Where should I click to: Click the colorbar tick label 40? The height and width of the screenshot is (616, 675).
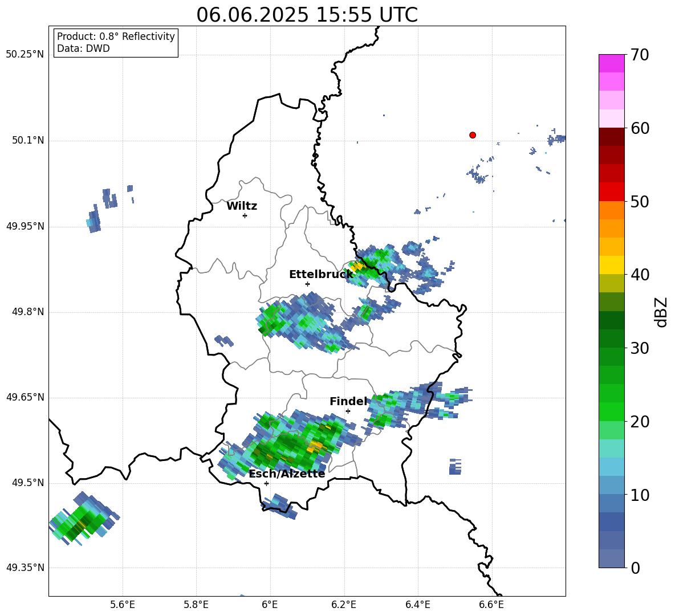640,275
